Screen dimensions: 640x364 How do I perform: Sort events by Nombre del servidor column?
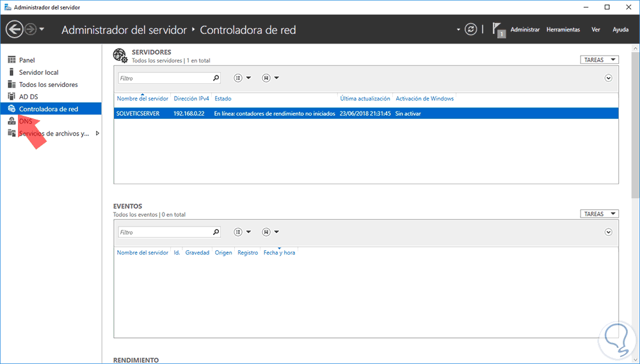point(143,253)
